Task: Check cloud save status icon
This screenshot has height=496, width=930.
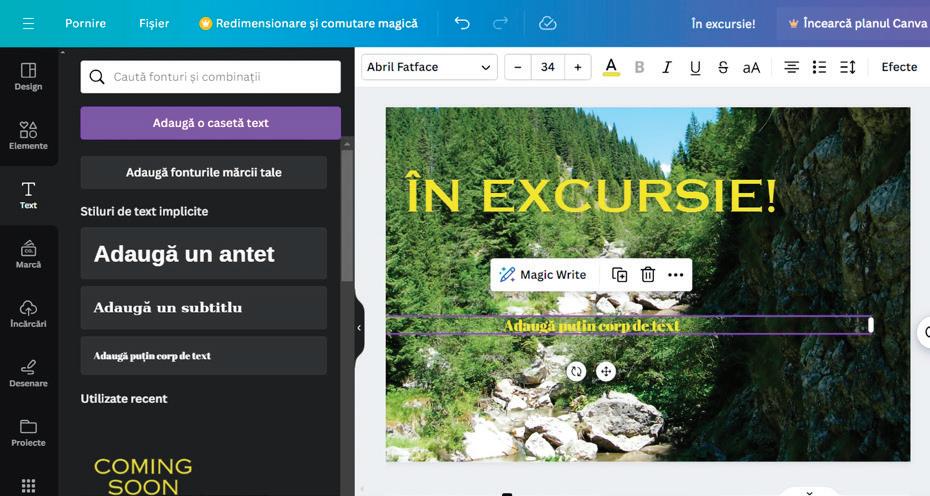Action: coord(547,23)
